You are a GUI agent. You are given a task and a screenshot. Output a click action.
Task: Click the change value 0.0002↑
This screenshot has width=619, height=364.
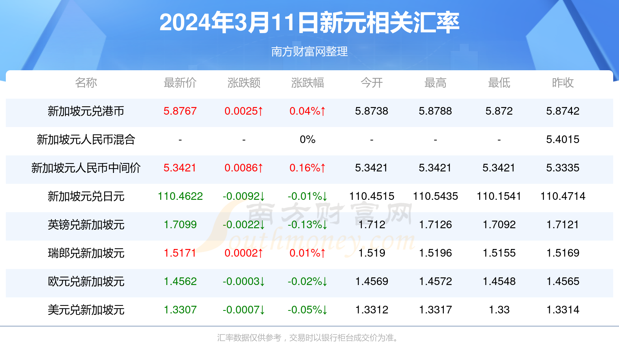pos(244,253)
